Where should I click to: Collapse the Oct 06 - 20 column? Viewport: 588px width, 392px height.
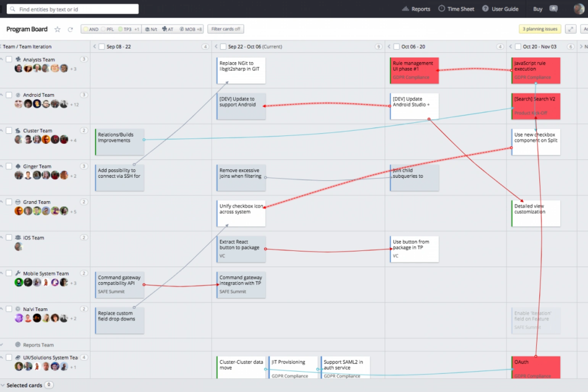tap(389, 47)
